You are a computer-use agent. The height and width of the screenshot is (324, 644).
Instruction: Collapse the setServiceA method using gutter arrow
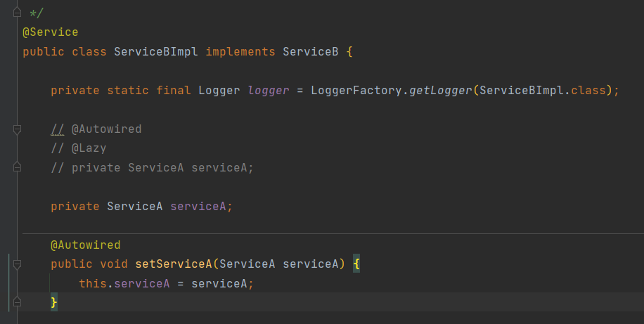17,264
